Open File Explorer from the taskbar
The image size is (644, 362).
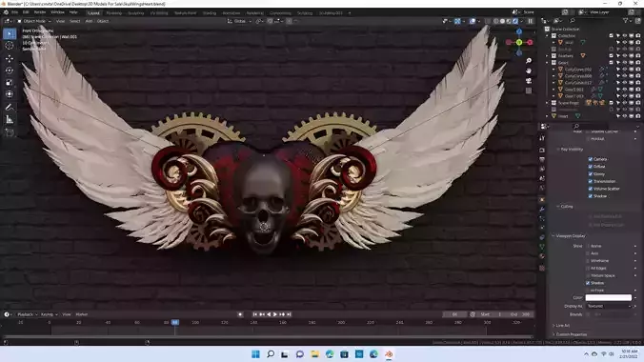[314, 354]
